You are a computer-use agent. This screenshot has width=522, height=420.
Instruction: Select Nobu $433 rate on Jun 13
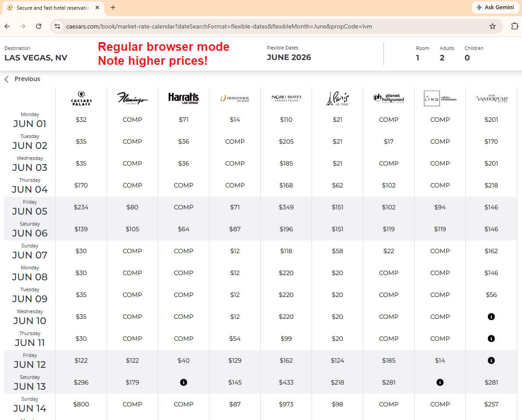click(286, 383)
